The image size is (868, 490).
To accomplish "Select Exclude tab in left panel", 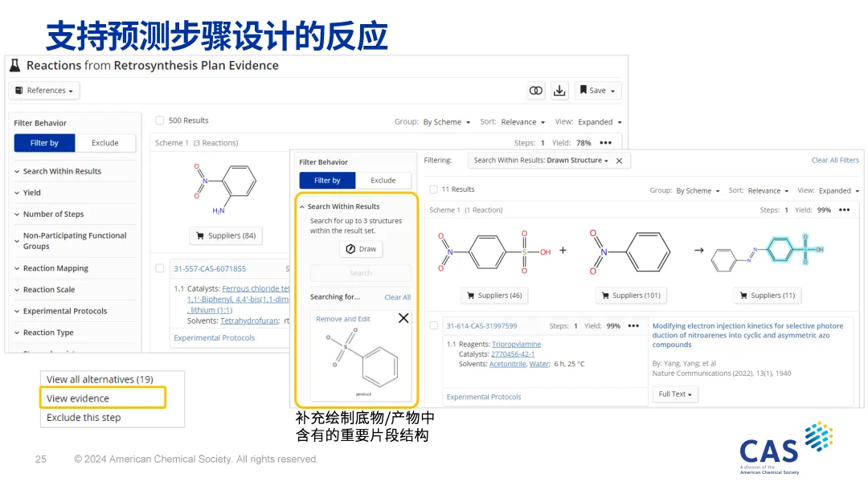I will [105, 143].
